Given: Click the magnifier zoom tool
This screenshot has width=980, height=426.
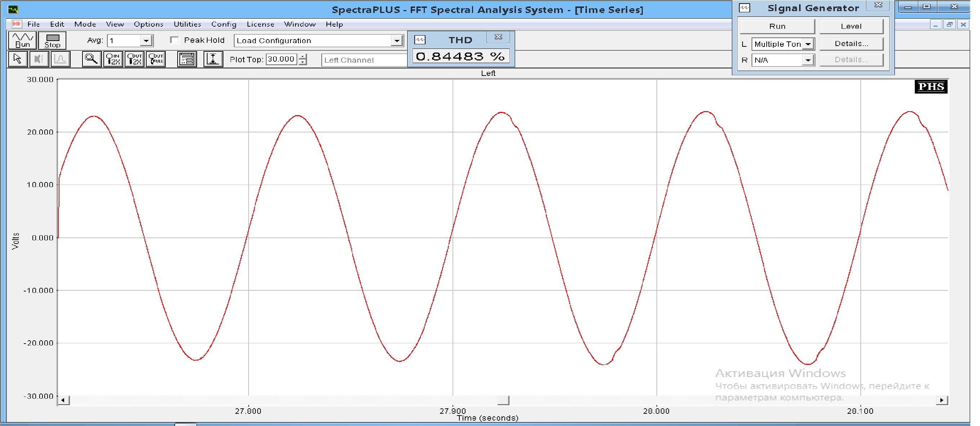Looking at the screenshot, I should coord(91,59).
